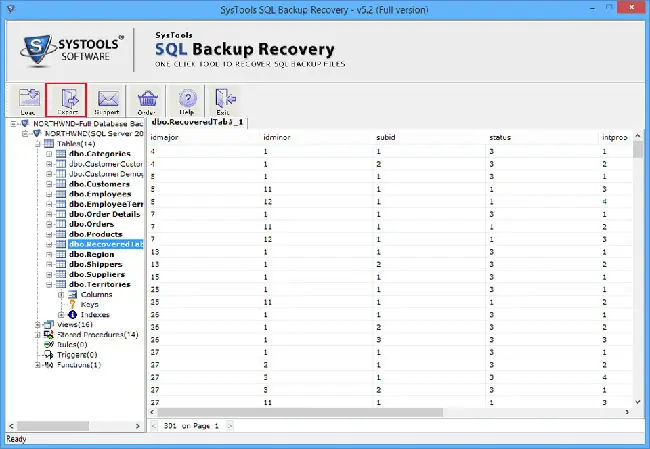Click the table icon beside dbo.Territories
650x449 pixels.
tap(61, 284)
